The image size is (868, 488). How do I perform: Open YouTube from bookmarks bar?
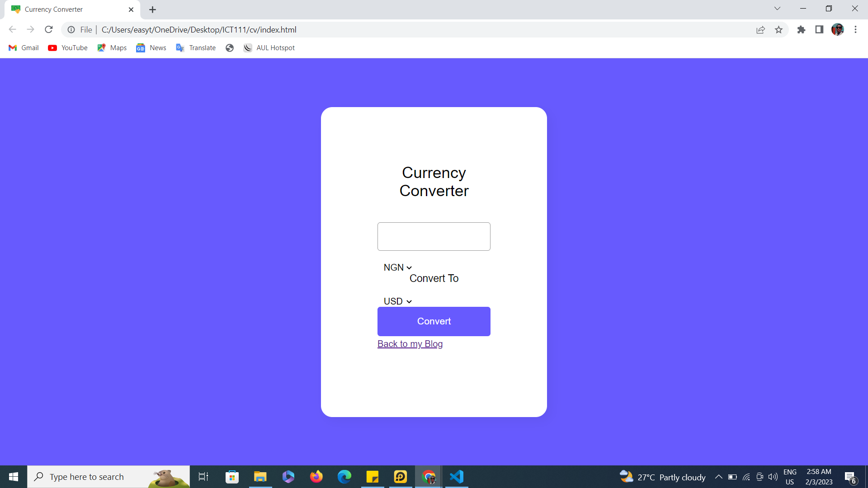(68, 47)
